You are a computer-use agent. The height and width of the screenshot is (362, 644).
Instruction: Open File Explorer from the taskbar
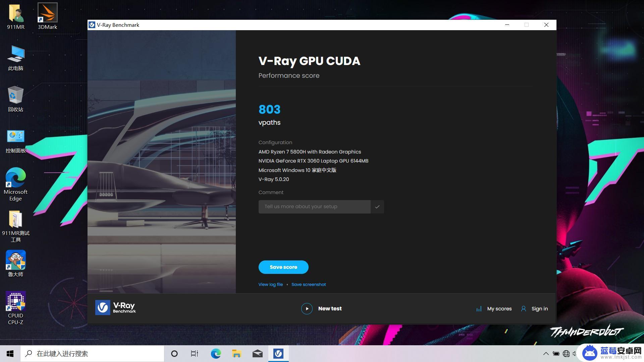click(x=236, y=354)
